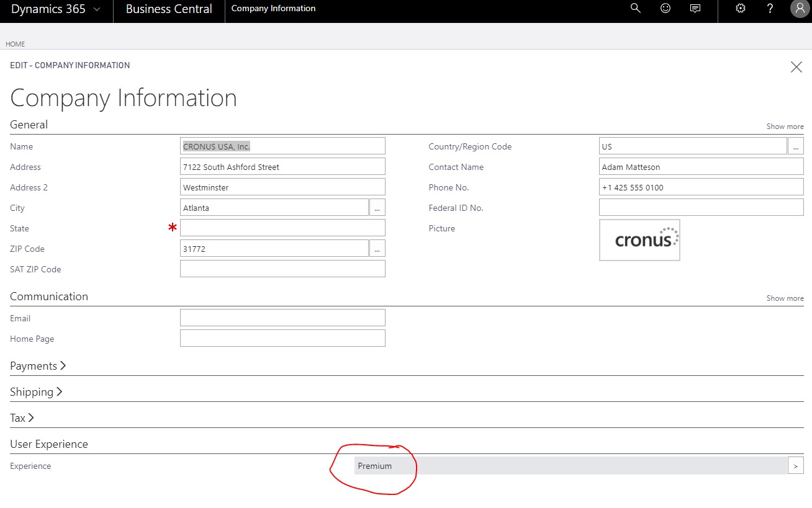Screen dimensions: 812x508
Task: Open the chat messages icon
Action: coord(695,9)
